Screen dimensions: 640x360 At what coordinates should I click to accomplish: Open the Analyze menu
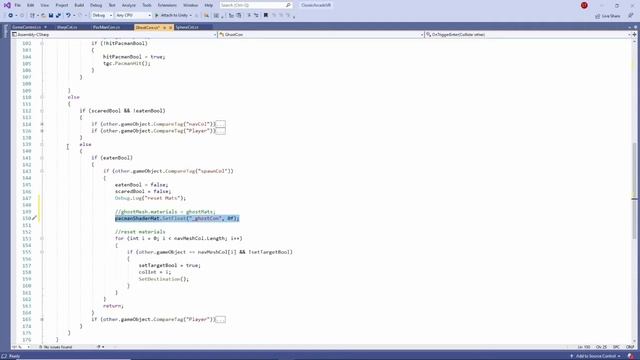click(129, 5)
